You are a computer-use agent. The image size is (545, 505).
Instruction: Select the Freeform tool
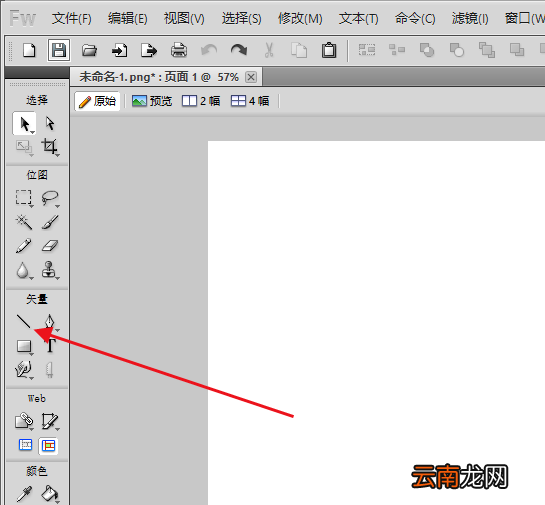[24, 369]
